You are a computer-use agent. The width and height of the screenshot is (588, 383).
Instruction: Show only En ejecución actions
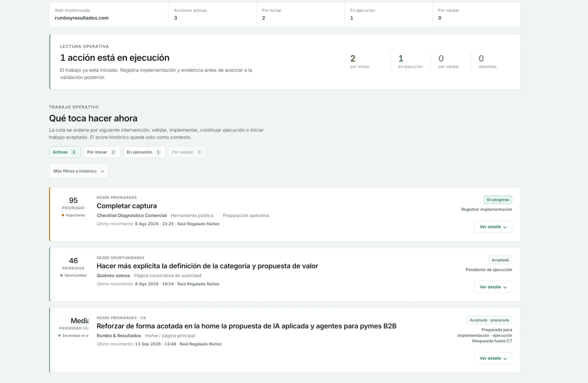coord(144,152)
